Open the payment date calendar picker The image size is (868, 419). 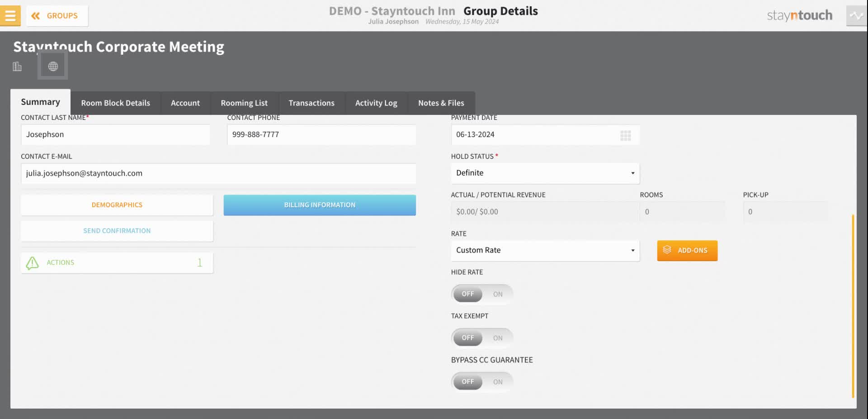point(626,135)
